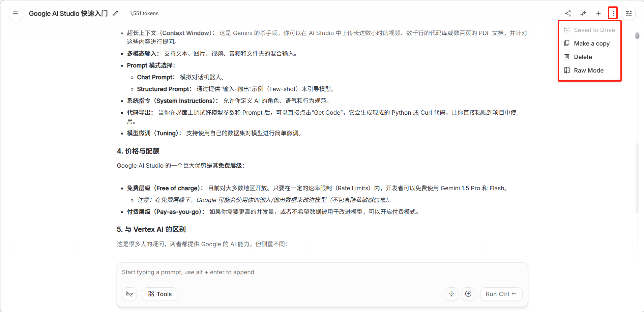Toggle Raw Mode in the options menu
Screen dimensions: 644x312
(x=589, y=70)
